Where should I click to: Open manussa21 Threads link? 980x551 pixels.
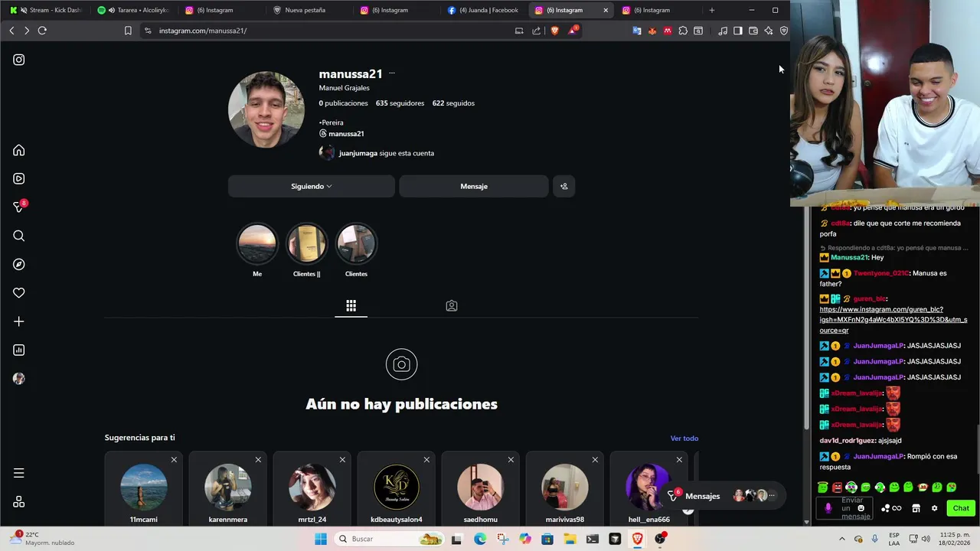pos(341,134)
